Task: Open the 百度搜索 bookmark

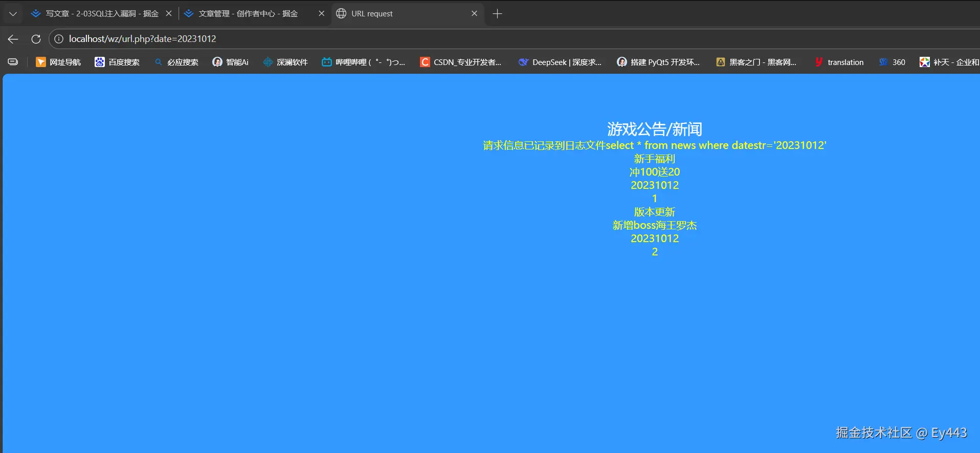Action: pos(117,62)
